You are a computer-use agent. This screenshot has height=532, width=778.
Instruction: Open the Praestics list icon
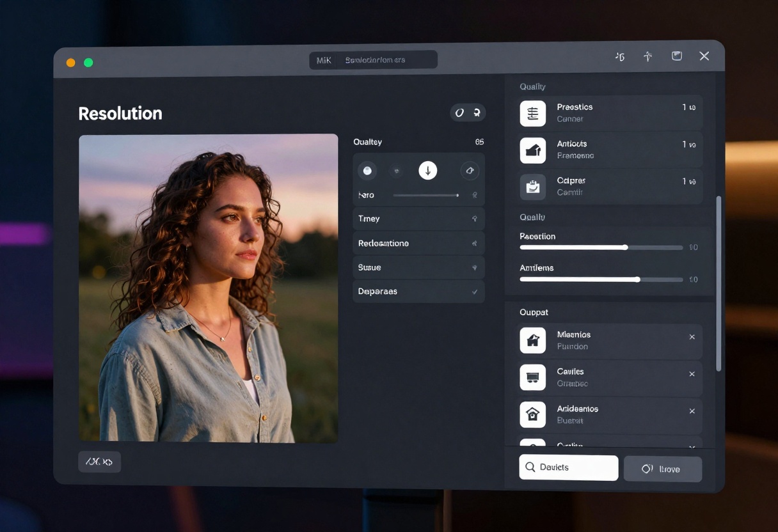click(x=533, y=113)
